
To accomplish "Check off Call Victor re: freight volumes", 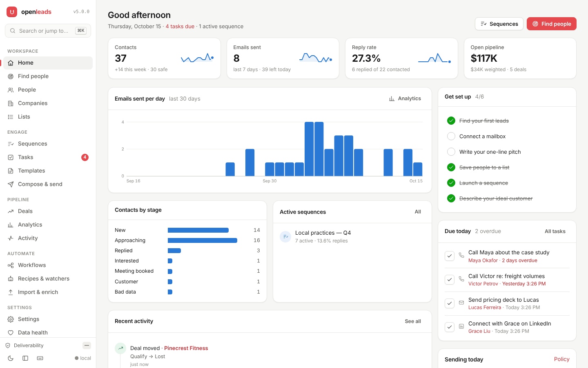I will (x=450, y=280).
